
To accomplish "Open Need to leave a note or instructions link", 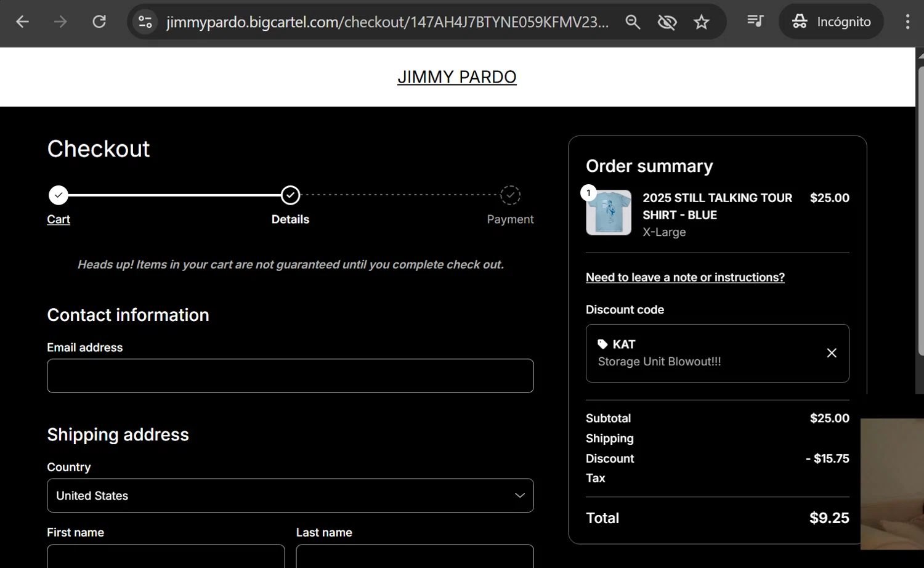I will (x=685, y=277).
